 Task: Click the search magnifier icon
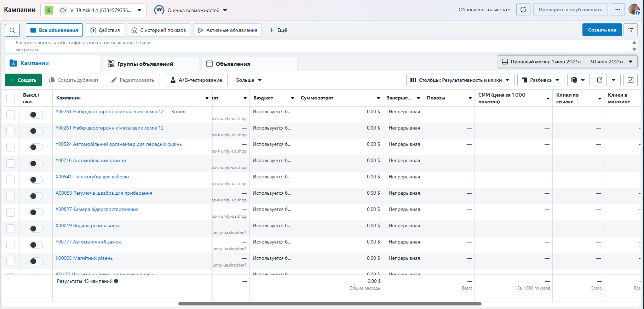pos(12,30)
